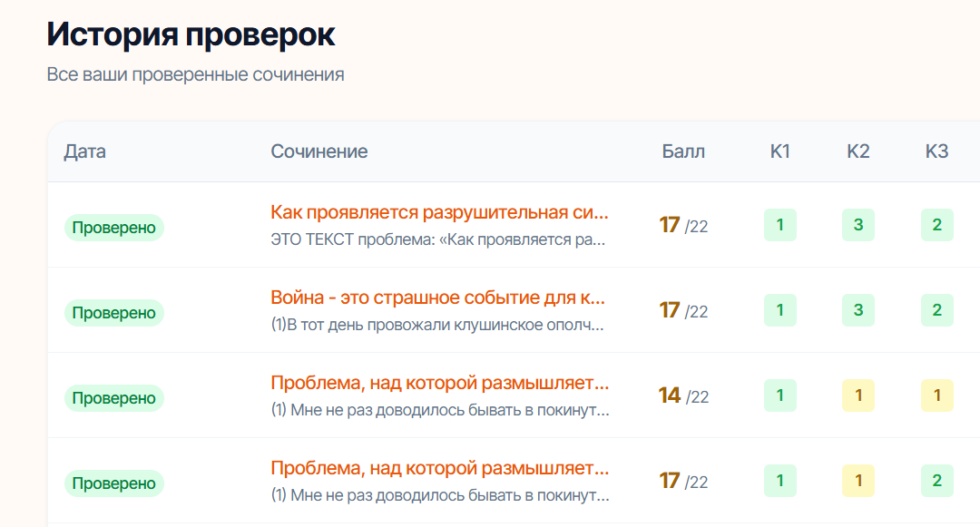Click the green К2 score "3" on the first row

[857, 226]
